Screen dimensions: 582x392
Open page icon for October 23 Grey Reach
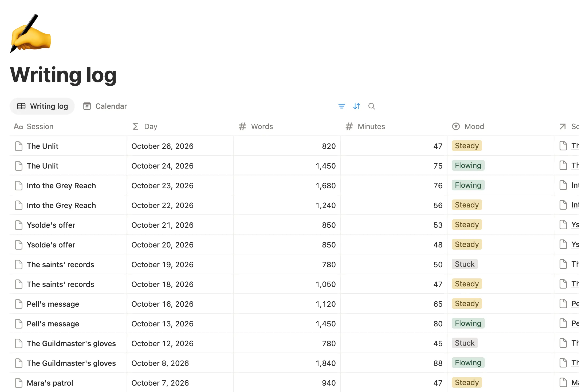[19, 186]
